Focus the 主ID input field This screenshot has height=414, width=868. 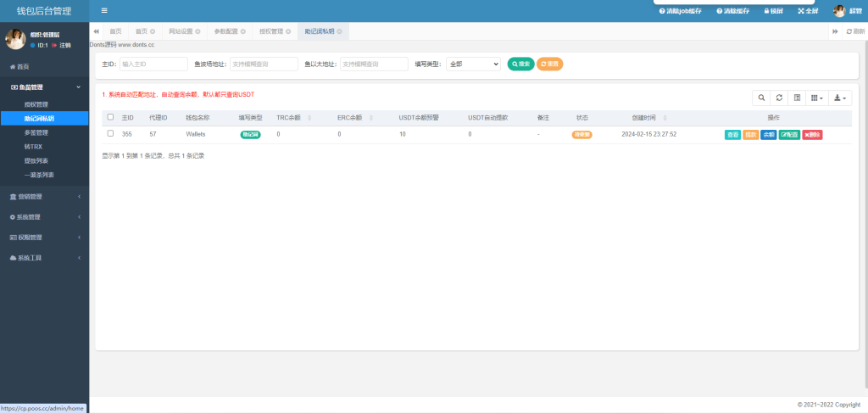coord(153,64)
